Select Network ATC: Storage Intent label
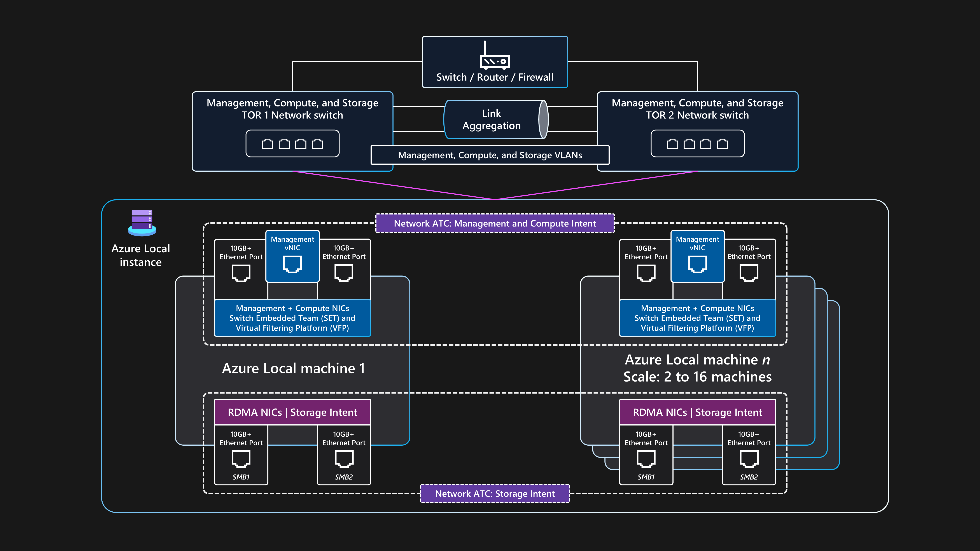 495,493
